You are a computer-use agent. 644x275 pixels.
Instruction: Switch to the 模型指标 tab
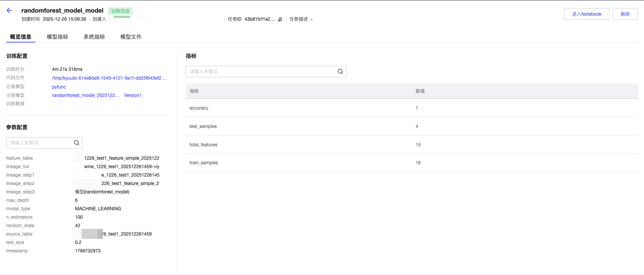point(57,37)
